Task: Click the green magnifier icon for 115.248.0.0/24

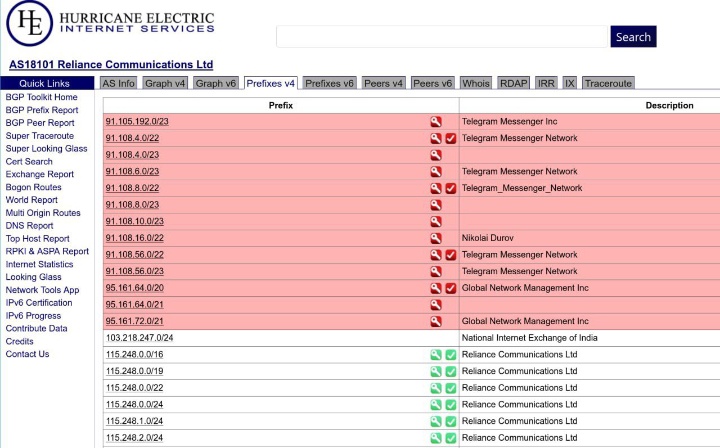Action: (x=436, y=405)
